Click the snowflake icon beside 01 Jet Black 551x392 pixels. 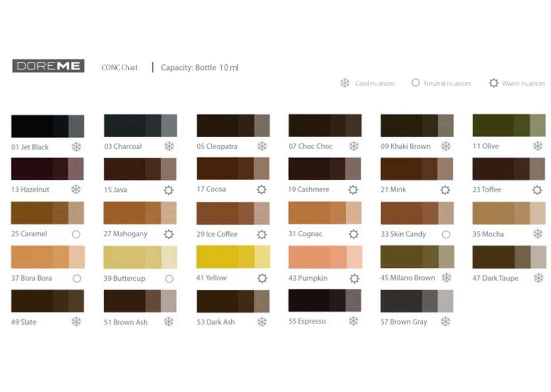point(76,147)
